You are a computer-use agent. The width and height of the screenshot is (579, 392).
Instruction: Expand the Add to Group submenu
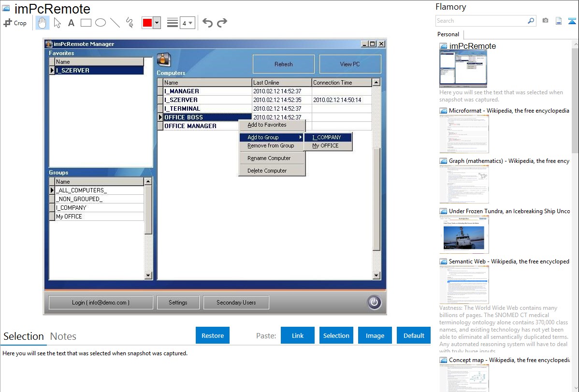(272, 137)
